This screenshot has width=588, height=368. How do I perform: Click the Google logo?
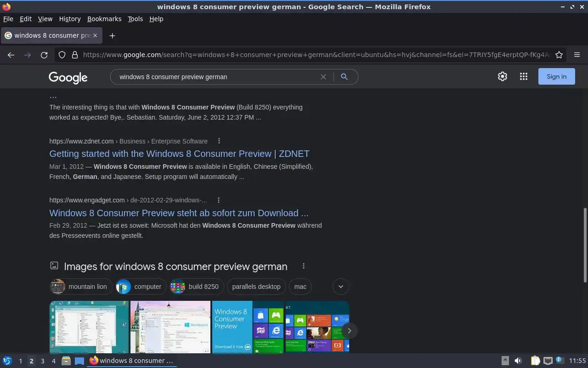(x=68, y=77)
